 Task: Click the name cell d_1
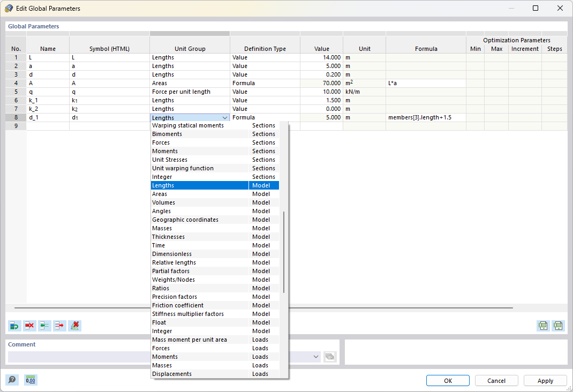pyautogui.click(x=48, y=117)
